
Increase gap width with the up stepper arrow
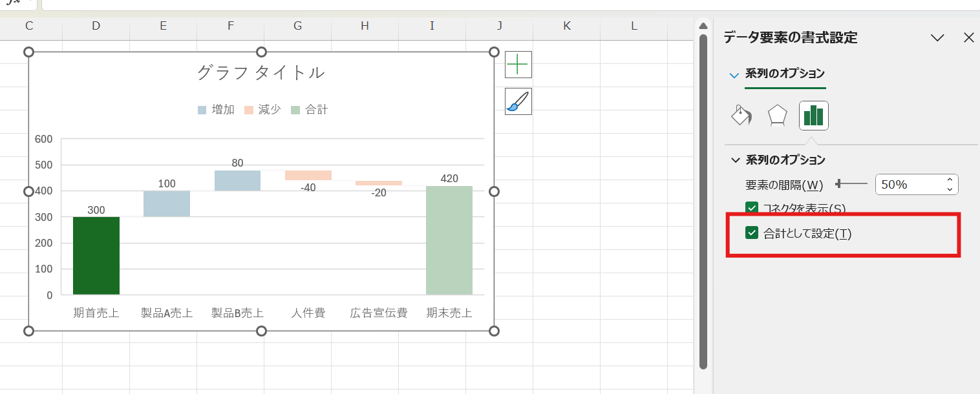pyautogui.click(x=948, y=180)
